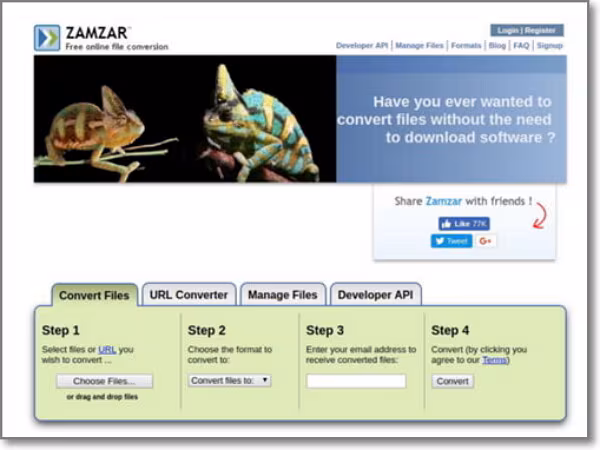
Task: Focus the email address input field
Action: click(356, 381)
